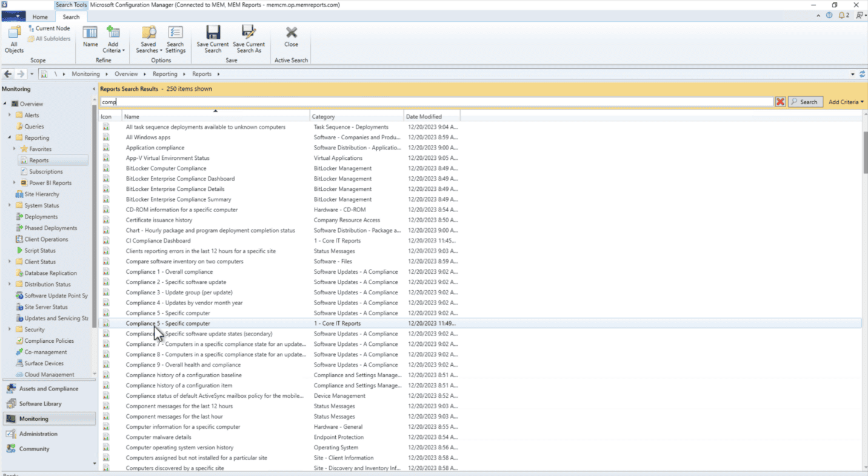
Task: Open Saved Searches in the ribbon
Action: point(149,39)
